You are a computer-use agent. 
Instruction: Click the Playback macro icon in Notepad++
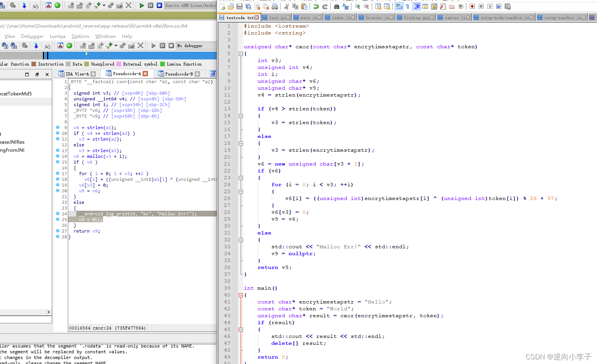point(490,7)
